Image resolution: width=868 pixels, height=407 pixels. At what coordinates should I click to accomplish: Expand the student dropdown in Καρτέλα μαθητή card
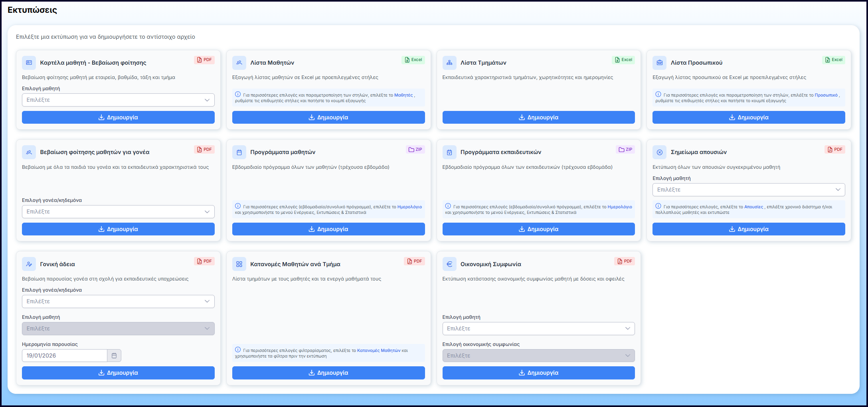click(118, 100)
